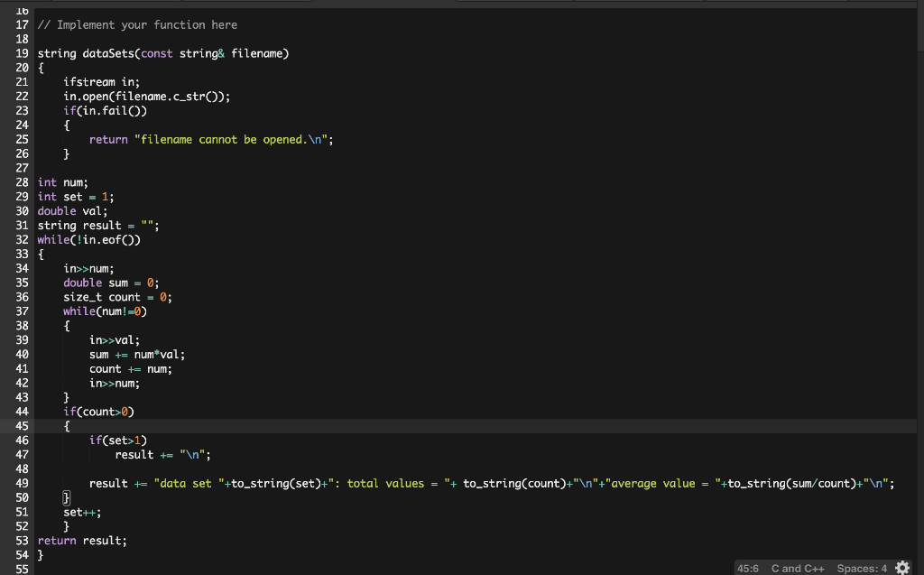The height and width of the screenshot is (575, 924).
Task: Click the "45:6" cursor position indicator
Action: point(749,569)
